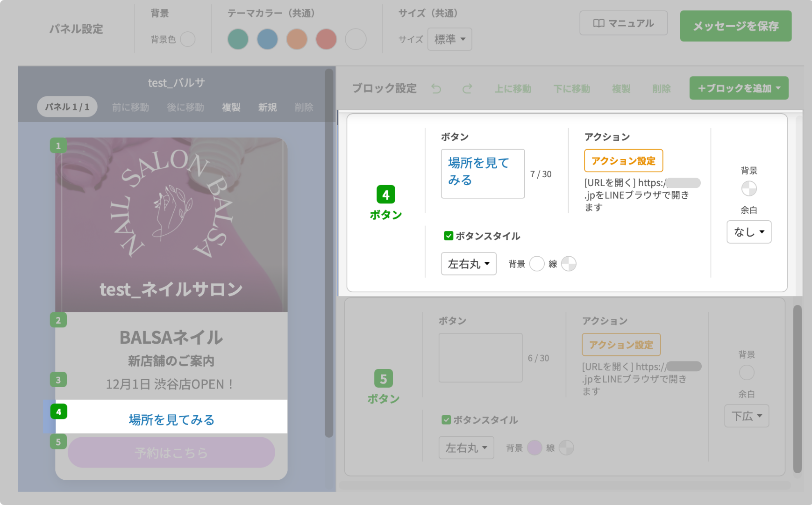Click the メッセージを保存 save button

pyautogui.click(x=735, y=27)
